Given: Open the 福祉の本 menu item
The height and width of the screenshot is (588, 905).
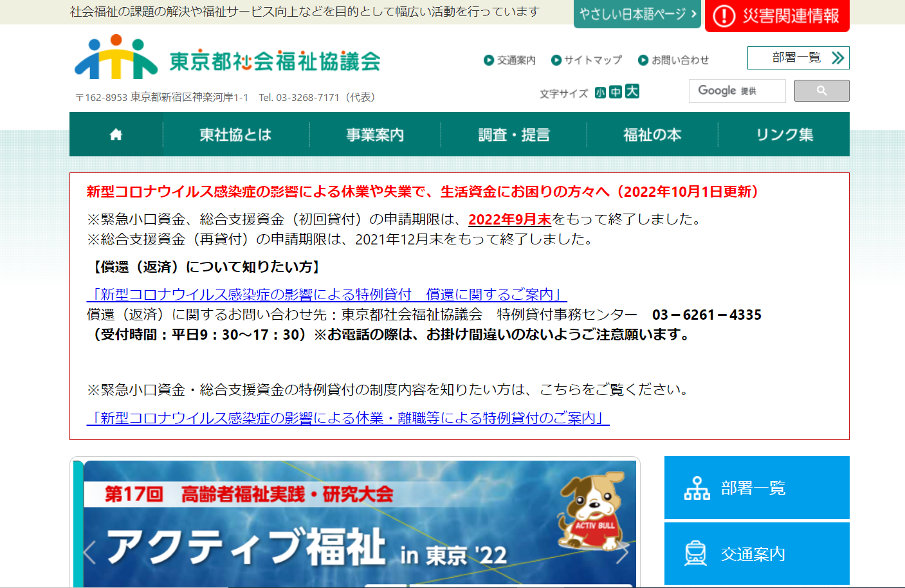Looking at the screenshot, I should (x=652, y=134).
